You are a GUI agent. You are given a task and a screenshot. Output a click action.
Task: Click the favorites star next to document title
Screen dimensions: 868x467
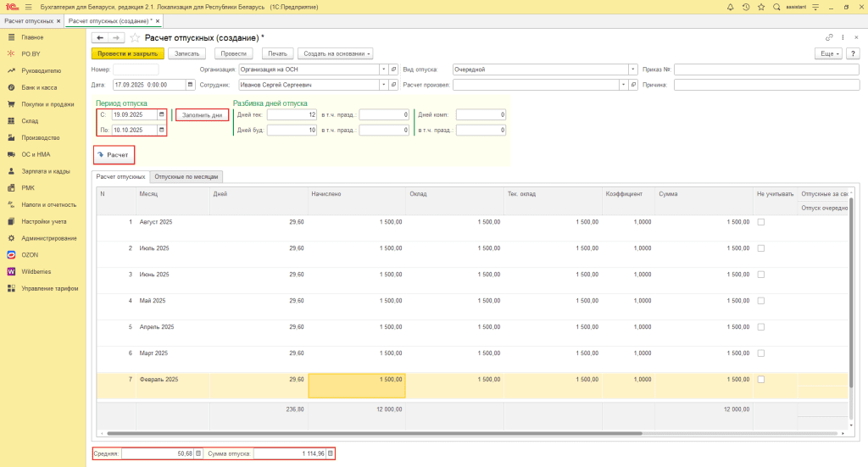pyautogui.click(x=135, y=38)
